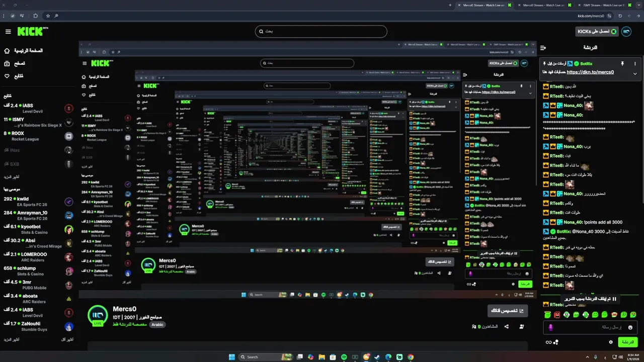Image resolution: width=644 pixels, height=362 pixels.
Task: Click the green Chat (الدردشة) send button
Action: pos(627,342)
